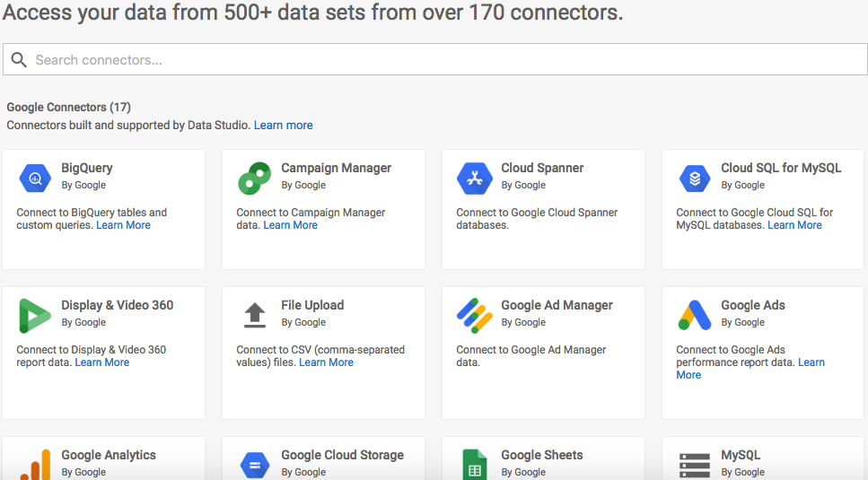Open the Campaign Manager Learn More link
868x480 pixels.
click(x=290, y=225)
